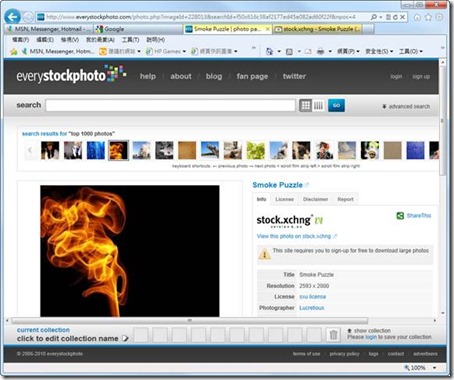This screenshot has height=380, width=454.
Task: Open the 我的最愛(A) menu
Action: pos(100,40)
